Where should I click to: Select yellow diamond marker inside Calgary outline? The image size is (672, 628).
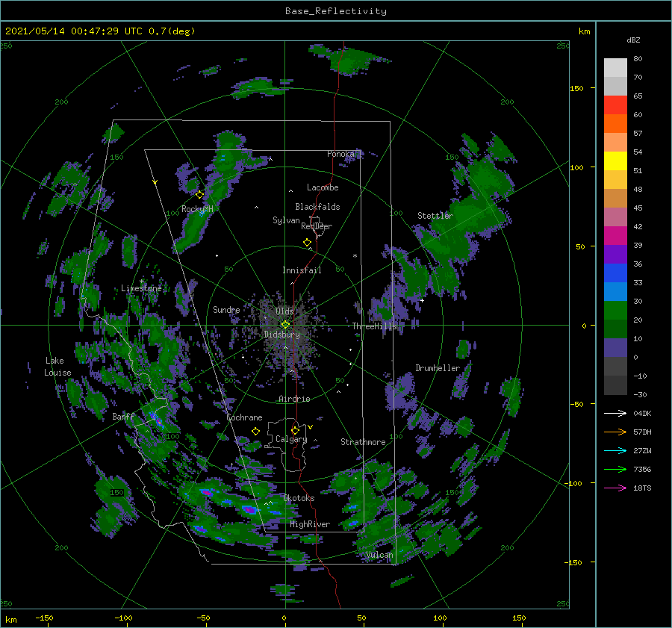coord(295,430)
